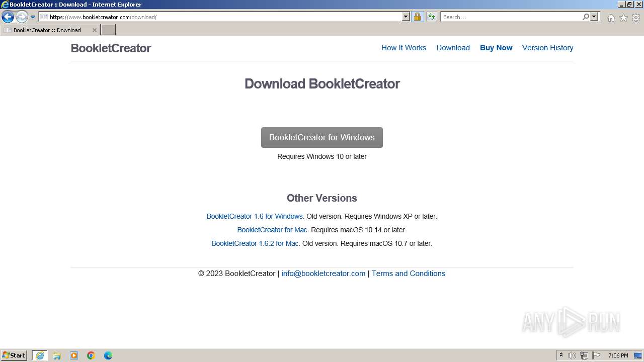This screenshot has height=362, width=644.
Task: Click the magnifier search icon
Action: tap(586, 17)
